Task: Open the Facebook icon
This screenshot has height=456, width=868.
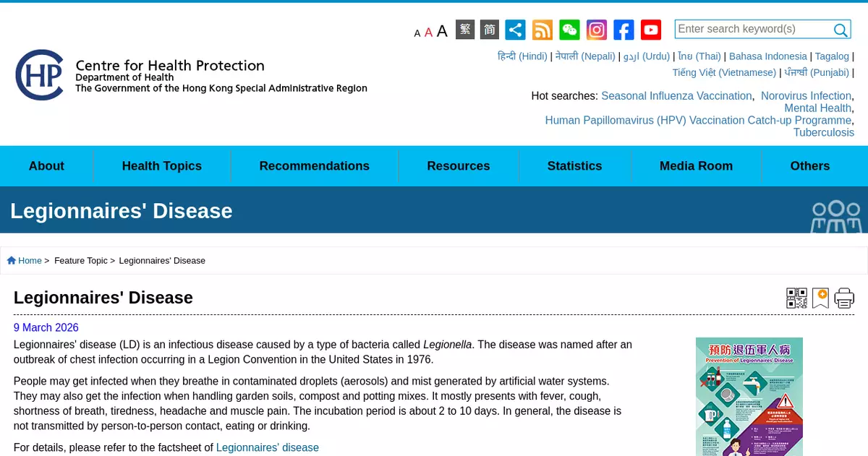Action: pos(624,30)
